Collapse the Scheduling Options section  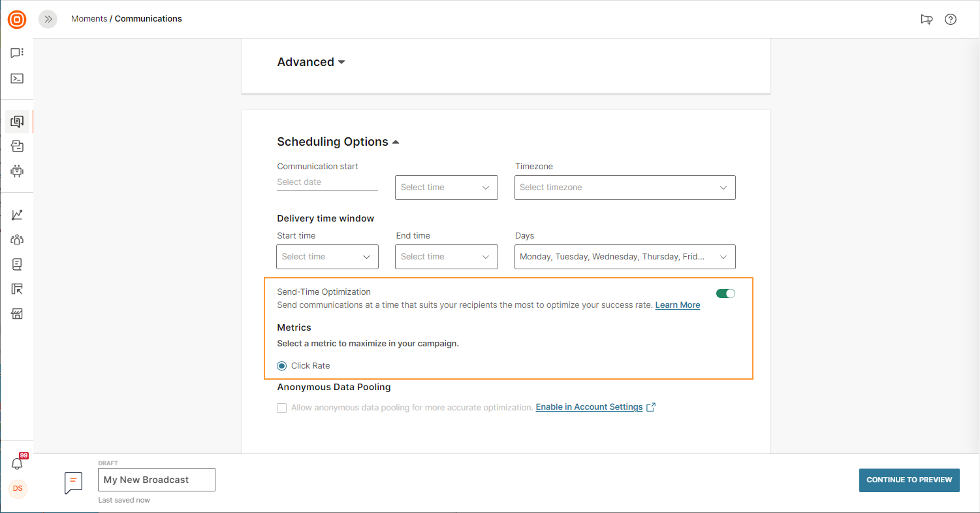coord(338,142)
